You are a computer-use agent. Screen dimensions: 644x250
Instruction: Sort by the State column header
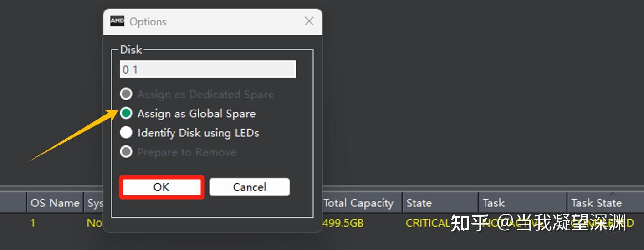coord(419,203)
